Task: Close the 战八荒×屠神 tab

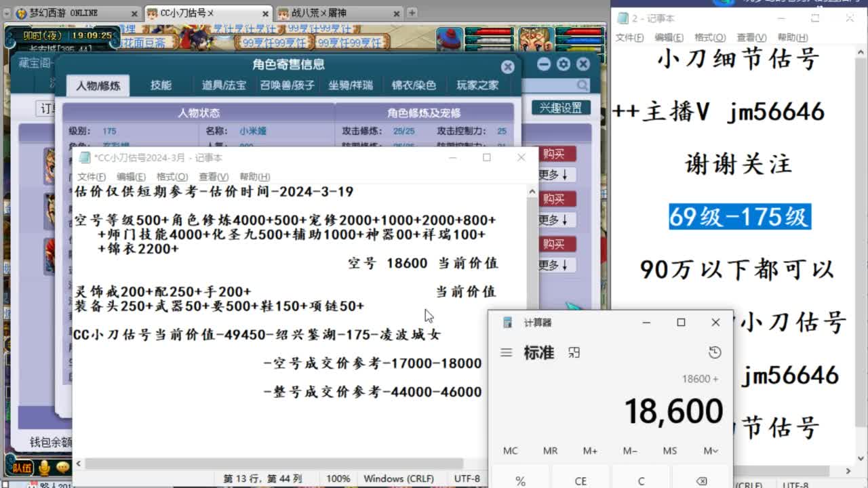Action: pos(395,13)
